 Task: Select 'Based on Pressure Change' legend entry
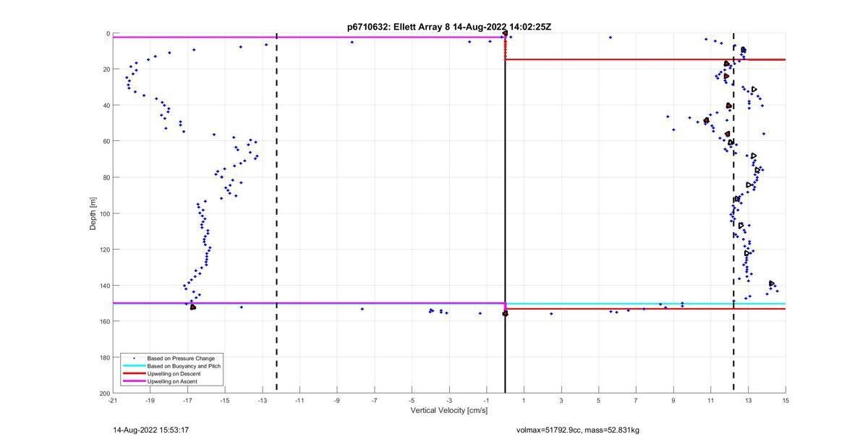click(181, 358)
